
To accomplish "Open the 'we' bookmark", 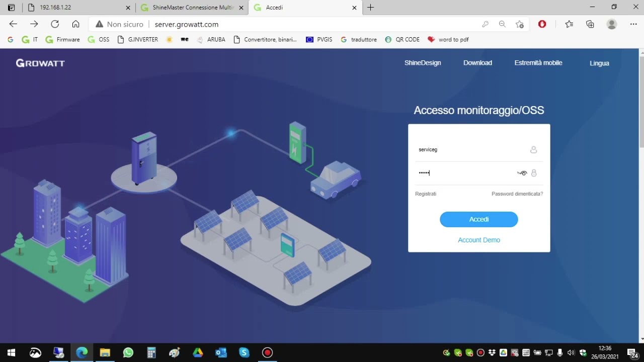I will coord(185,39).
